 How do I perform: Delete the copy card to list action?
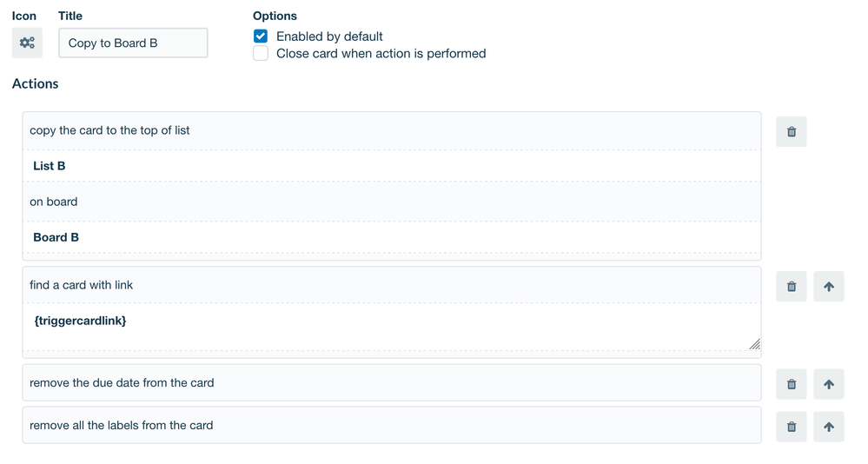click(791, 131)
